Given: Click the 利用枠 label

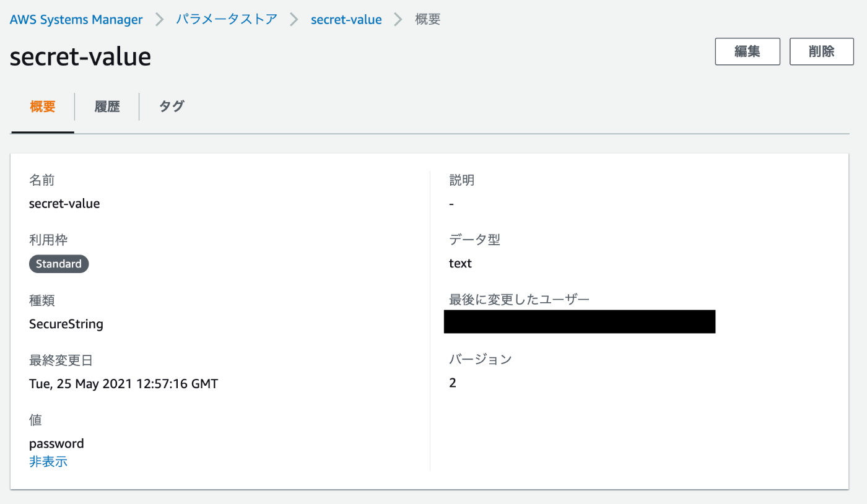Looking at the screenshot, I should [48, 240].
